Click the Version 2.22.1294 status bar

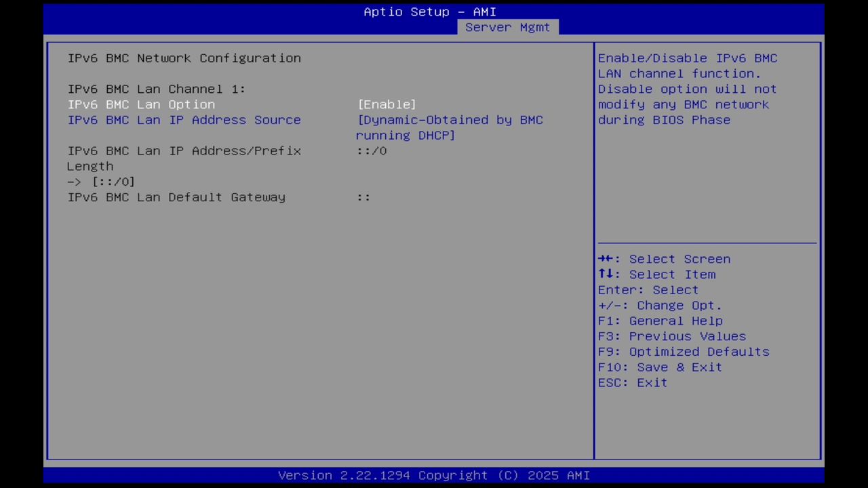434,475
